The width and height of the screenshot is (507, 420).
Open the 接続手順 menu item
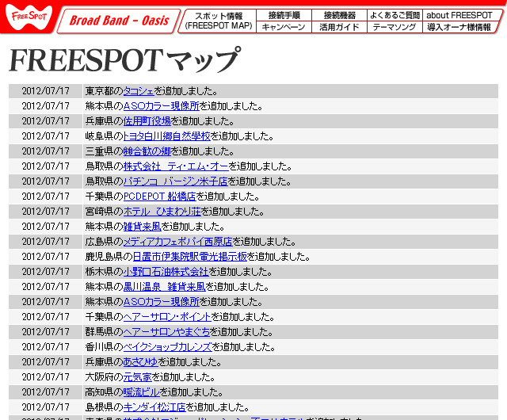pos(284,15)
